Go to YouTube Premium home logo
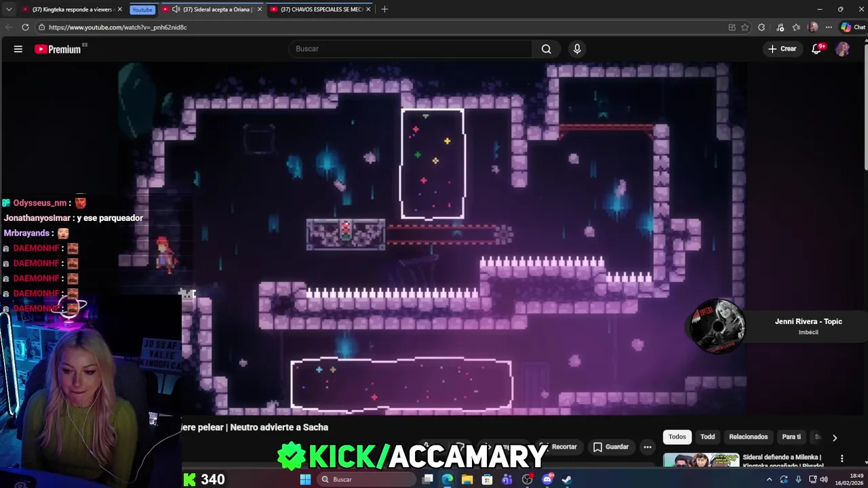868x488 pixels. tap(60, 49)
